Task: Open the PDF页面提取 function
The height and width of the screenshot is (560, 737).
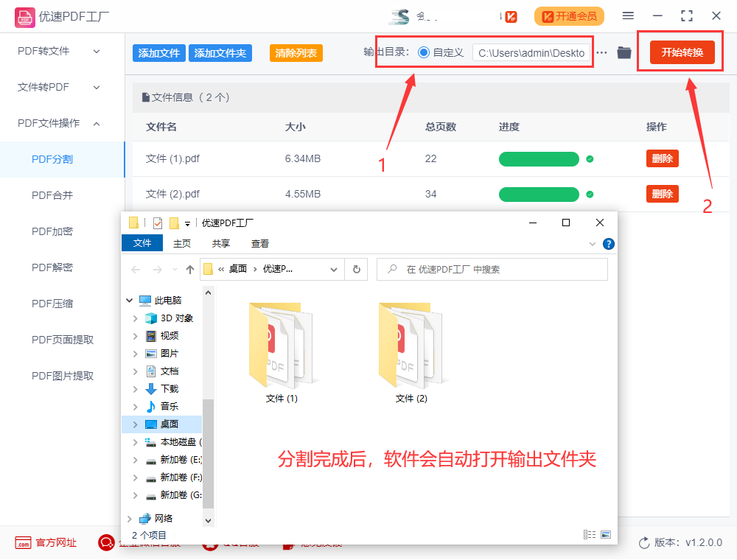Action: [x=63, y=340]
